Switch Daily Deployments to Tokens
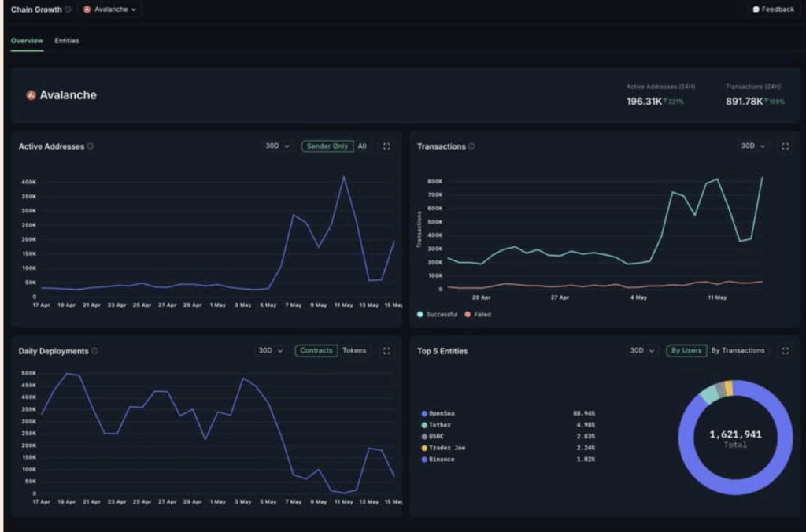806x532 pixels. [x=354, y=350]
